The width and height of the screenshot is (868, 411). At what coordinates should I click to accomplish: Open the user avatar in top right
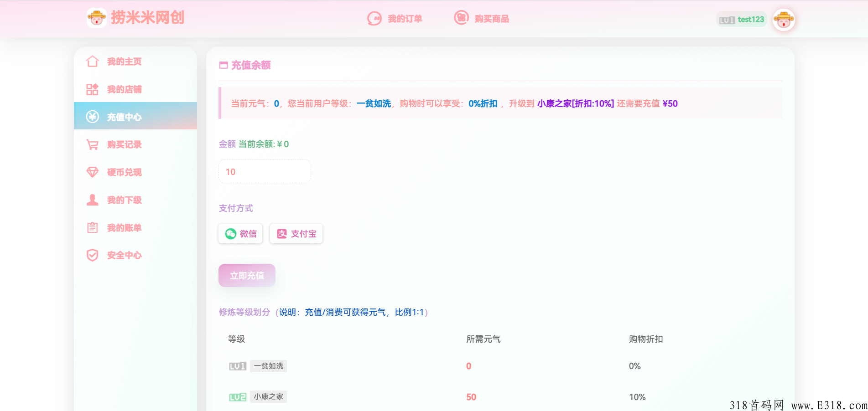pyautogui.click(x=784, y=20)
